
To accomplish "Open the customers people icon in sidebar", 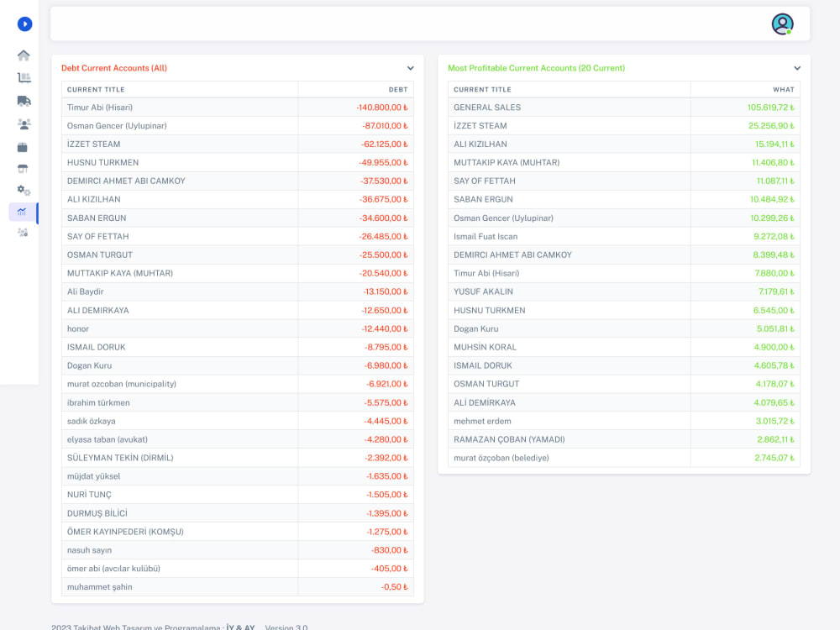I will coord(24,124).
